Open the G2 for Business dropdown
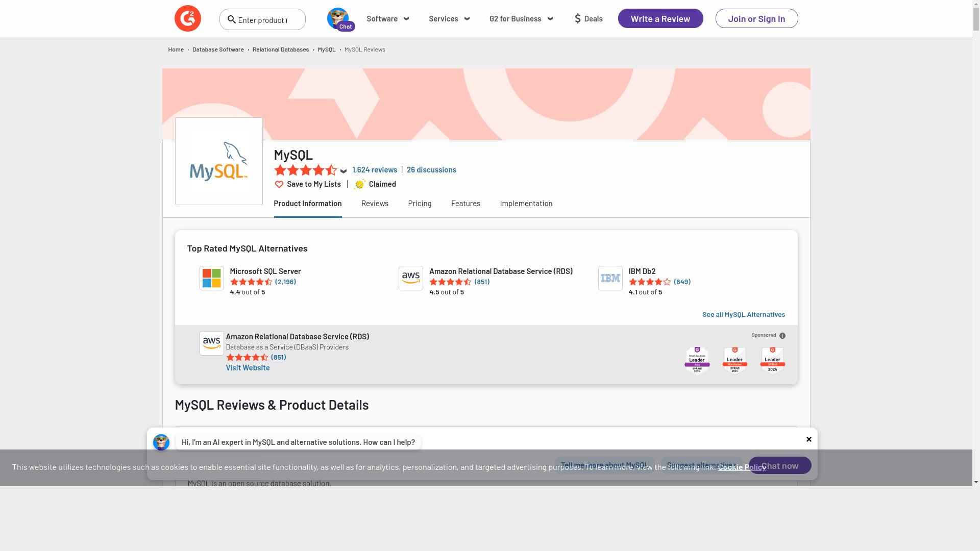The image size is (980, 551). point(521,19)
